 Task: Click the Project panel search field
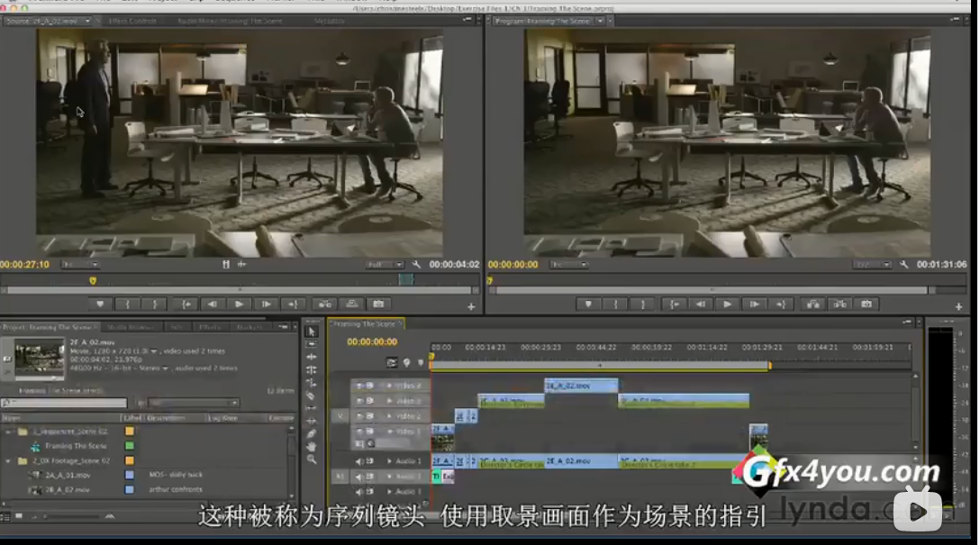pos(66,404)
